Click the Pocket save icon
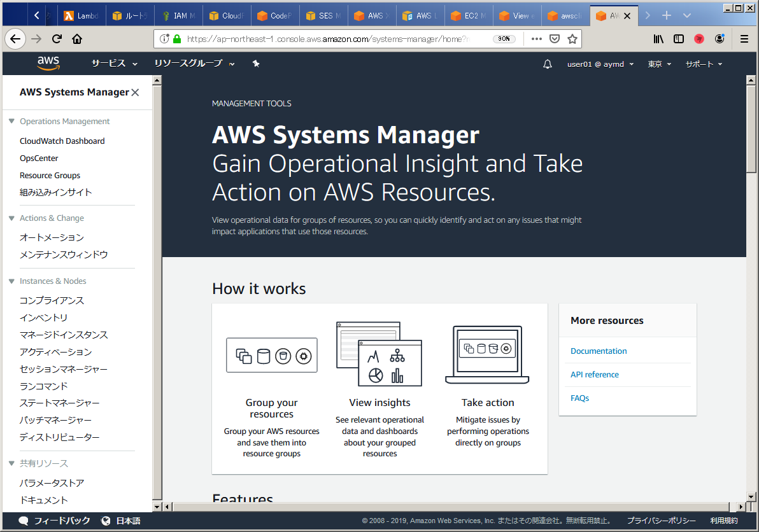 pyautogui.click(x=555, y=39)
